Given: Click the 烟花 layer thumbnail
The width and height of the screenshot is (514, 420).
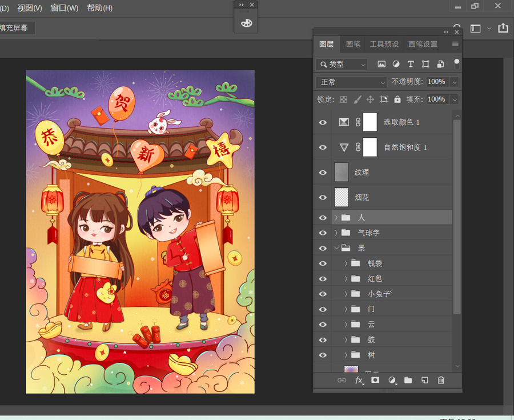Looking at the screenshot, I should tap(342, 197).
